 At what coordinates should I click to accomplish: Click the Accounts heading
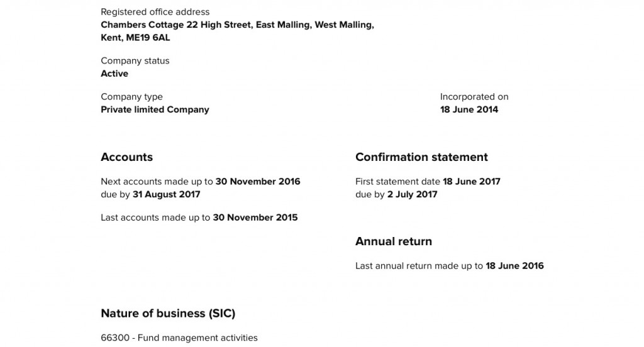point(126,157)
